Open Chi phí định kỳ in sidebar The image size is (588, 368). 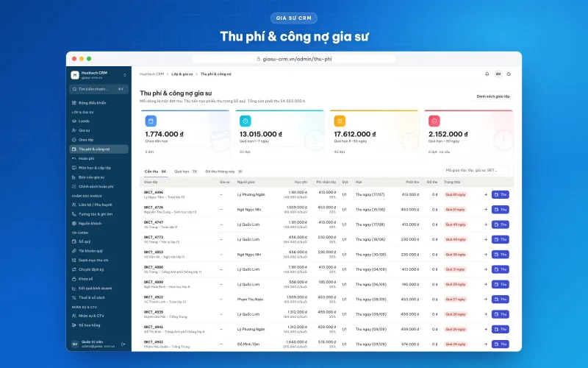[99, 269]
